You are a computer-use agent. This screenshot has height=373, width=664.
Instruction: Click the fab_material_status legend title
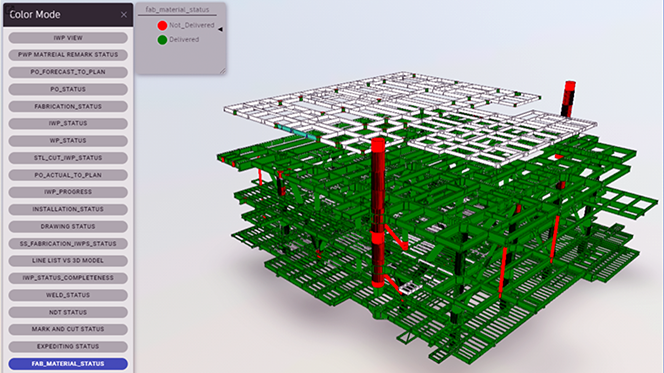(177, 9)
